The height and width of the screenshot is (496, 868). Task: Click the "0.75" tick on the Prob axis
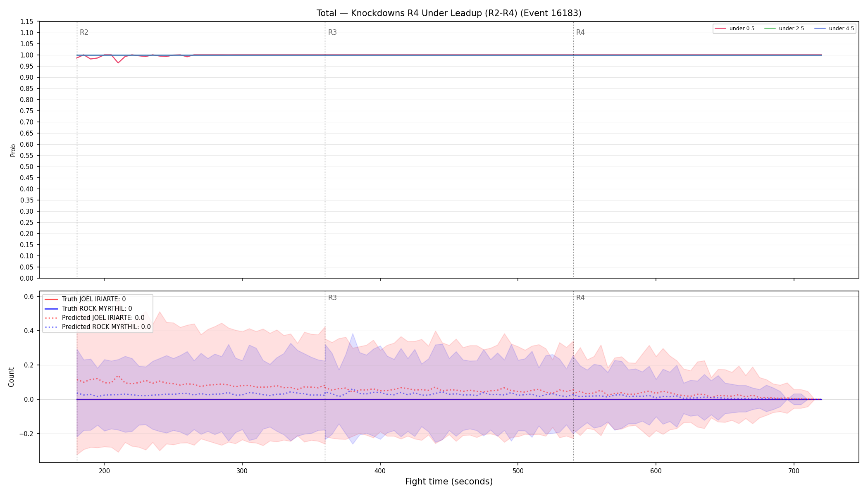click(x=27, y=111)
